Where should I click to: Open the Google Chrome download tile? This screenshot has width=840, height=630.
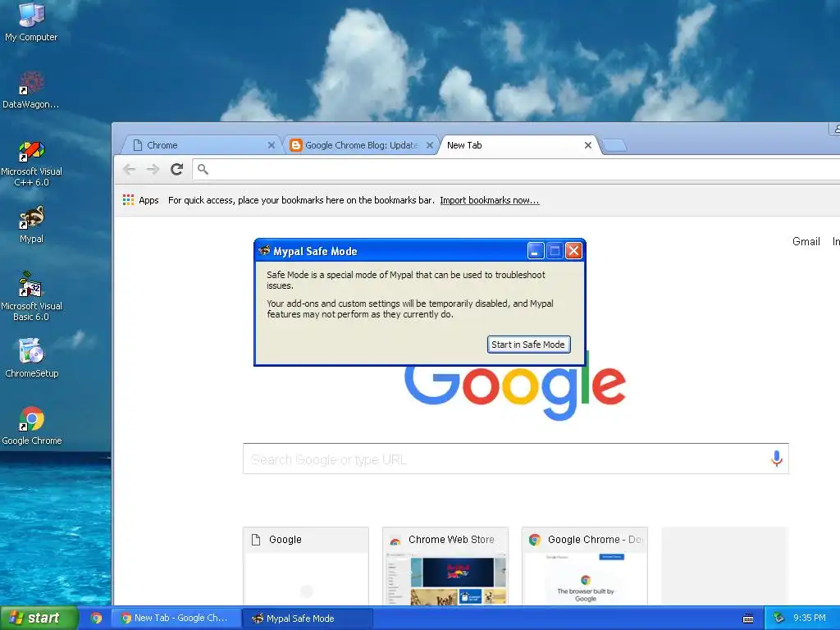[584, 566]
